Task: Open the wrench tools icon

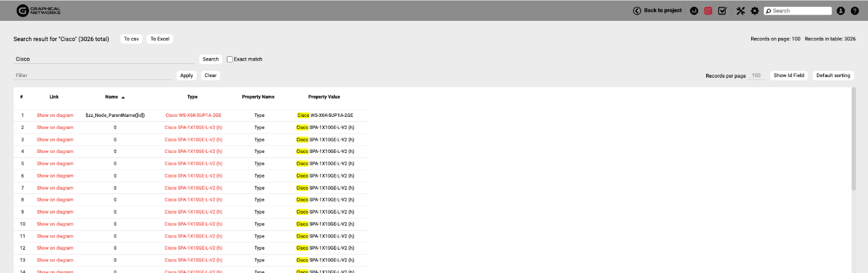Action: [740, 11]
